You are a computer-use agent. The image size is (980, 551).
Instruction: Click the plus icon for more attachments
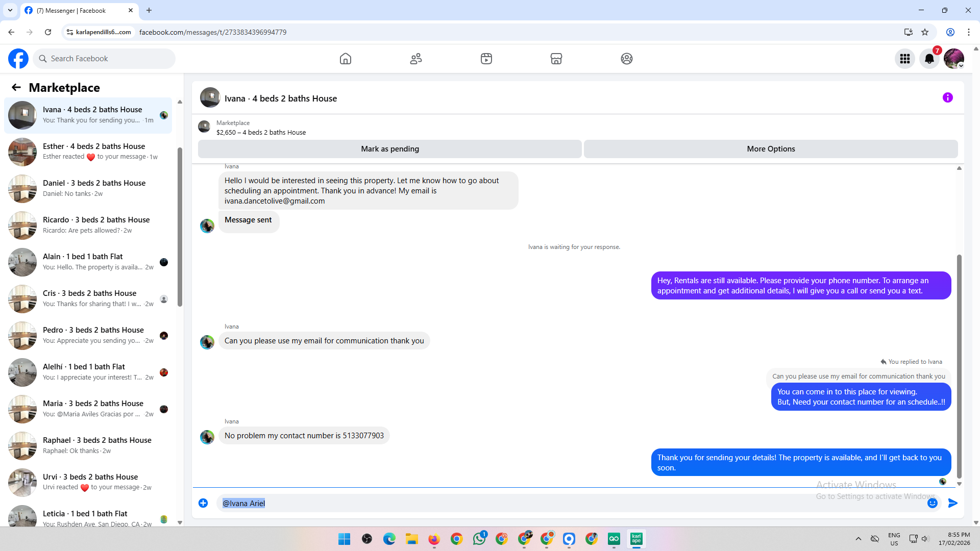point(203,503)
